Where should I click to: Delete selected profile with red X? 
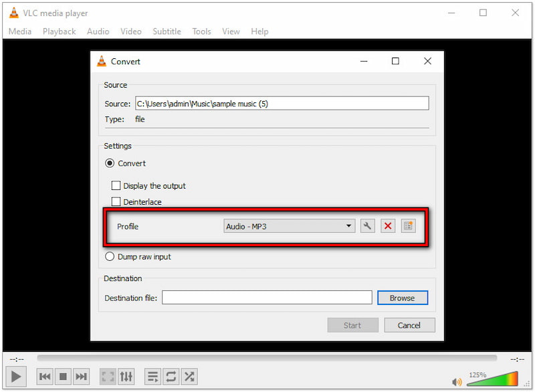click(387, 226)
